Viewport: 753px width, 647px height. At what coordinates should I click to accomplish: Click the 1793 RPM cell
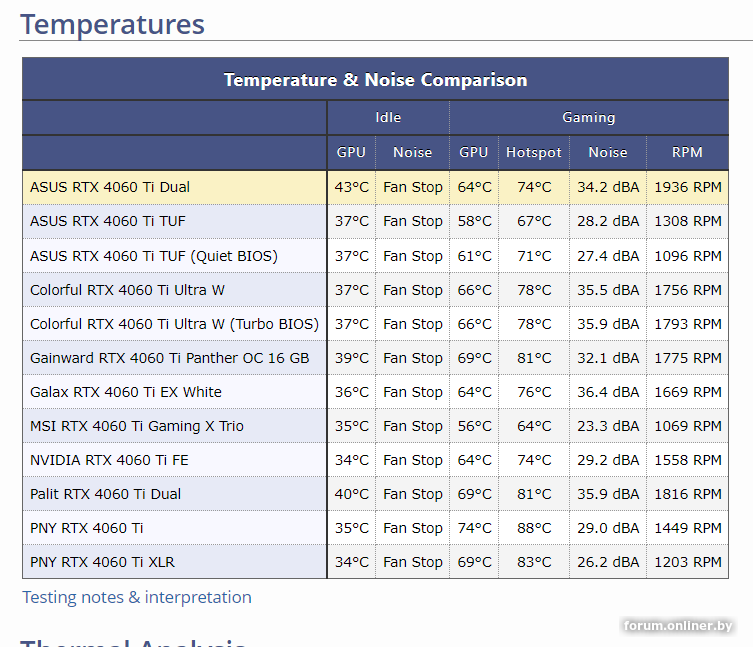click(x=688, y=324)
